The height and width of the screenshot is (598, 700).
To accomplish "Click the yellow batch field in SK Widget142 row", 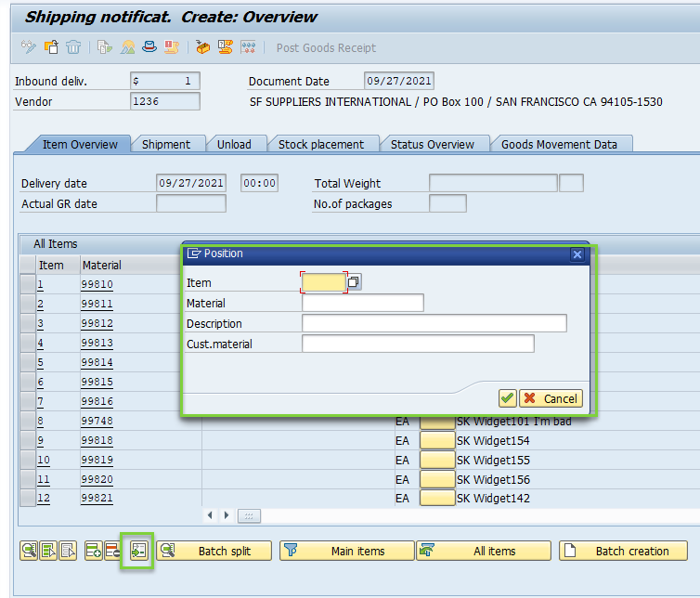I will (x=437, y=498).
